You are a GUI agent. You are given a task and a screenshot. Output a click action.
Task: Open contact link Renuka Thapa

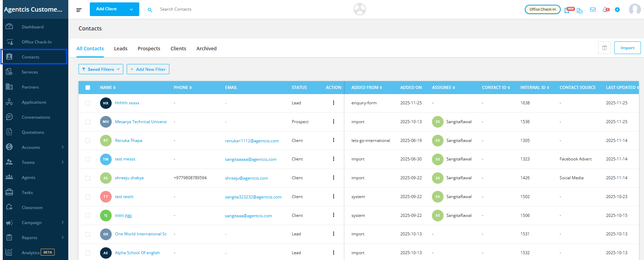(128, 141)
